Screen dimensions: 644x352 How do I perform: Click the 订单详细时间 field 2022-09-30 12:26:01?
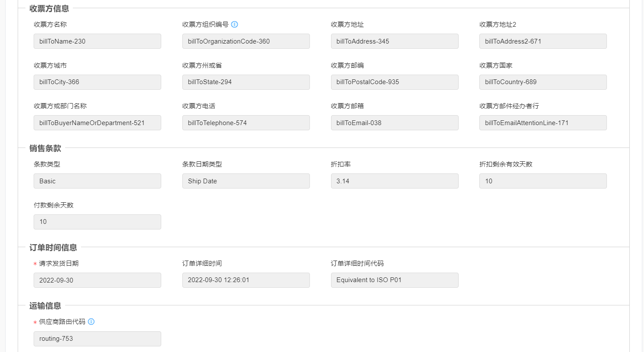tap(246, 280)
